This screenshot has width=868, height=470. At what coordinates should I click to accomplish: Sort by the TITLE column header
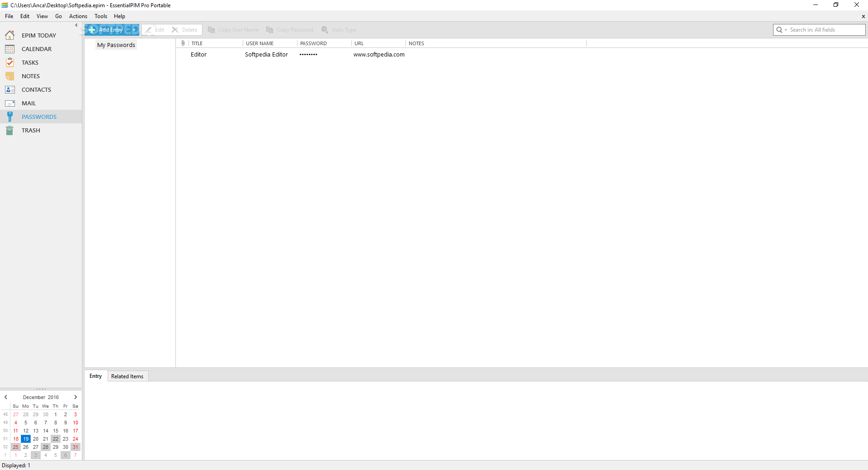click(x=216, y=43)
